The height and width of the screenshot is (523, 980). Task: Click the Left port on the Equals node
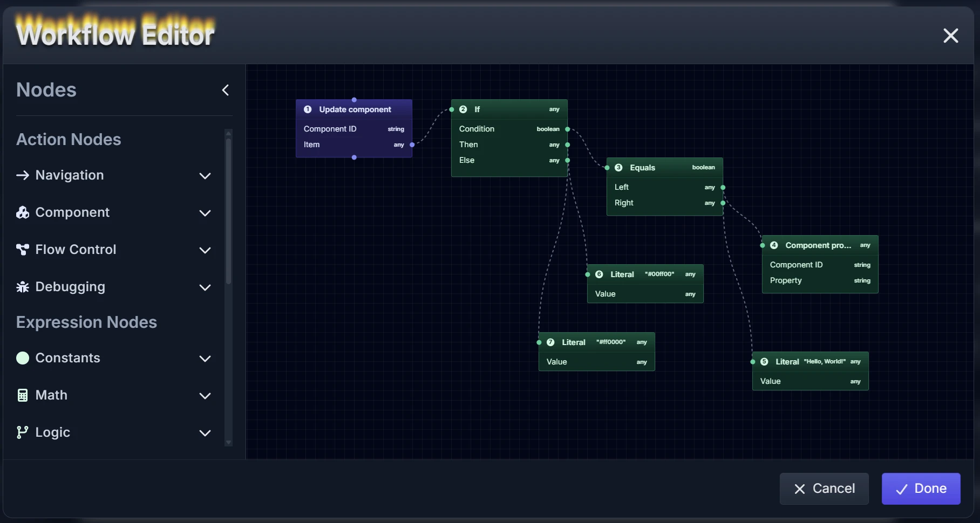click(723, 188)
